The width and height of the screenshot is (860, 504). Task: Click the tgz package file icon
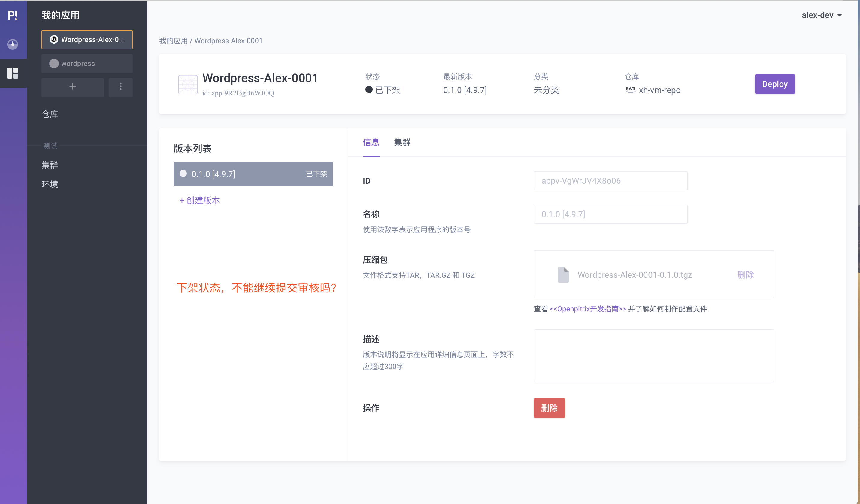[x=563, y=274]
